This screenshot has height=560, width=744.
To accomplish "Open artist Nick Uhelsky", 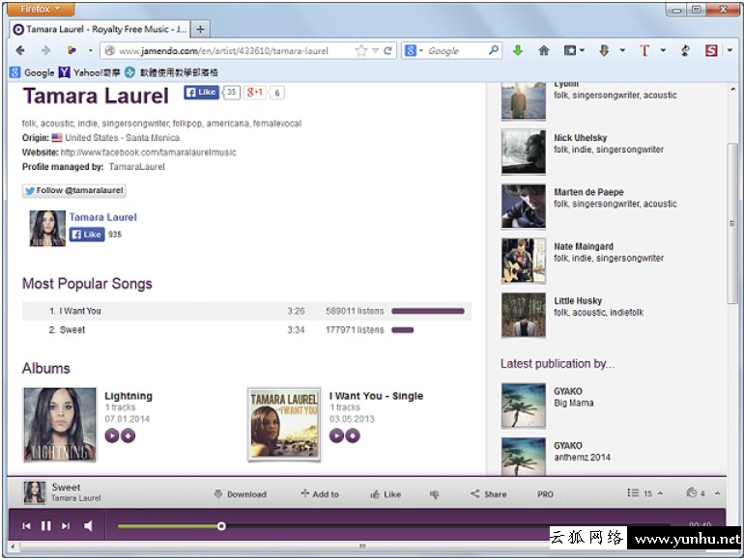I will click(581, 138).
